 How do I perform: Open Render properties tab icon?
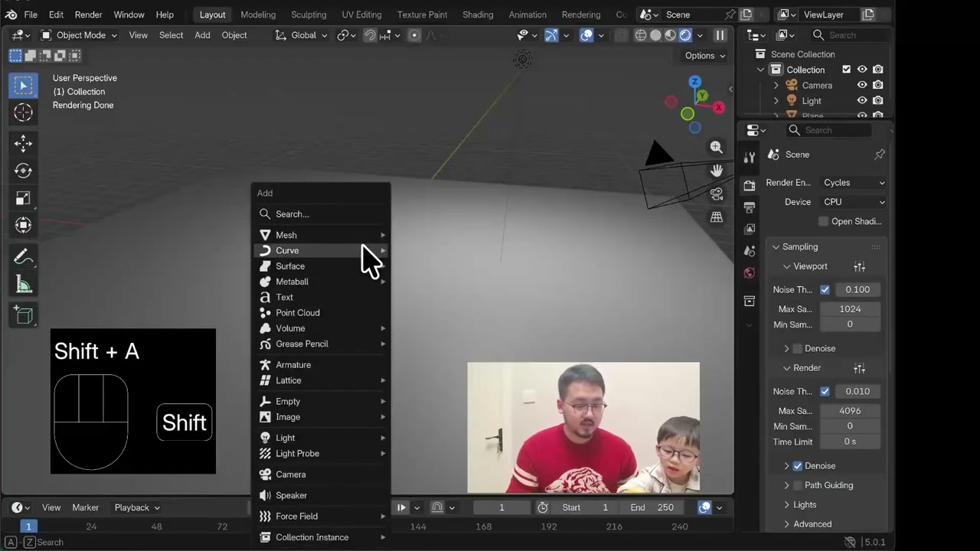[749, 186]
